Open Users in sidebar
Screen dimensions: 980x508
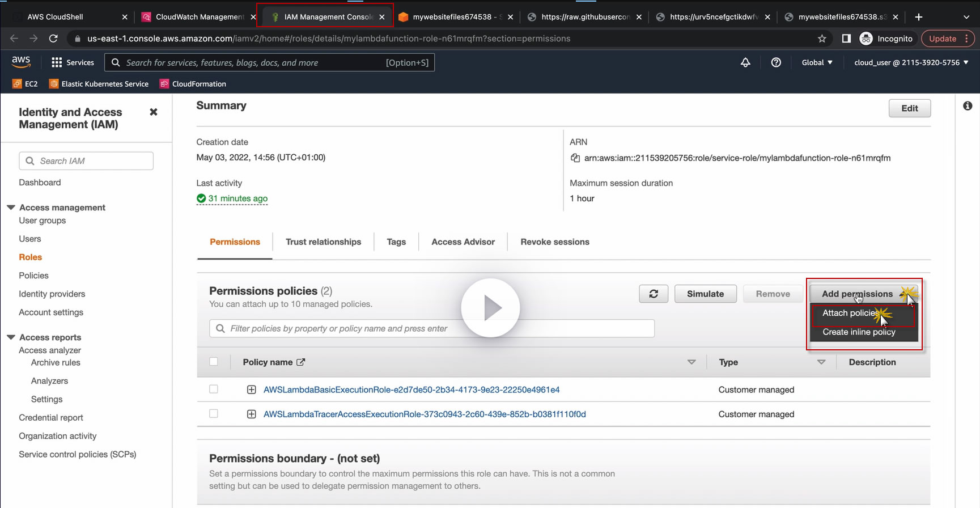coord(30,239)
